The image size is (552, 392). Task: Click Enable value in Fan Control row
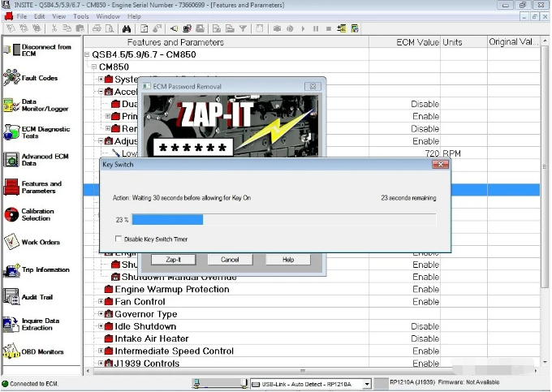425,302
